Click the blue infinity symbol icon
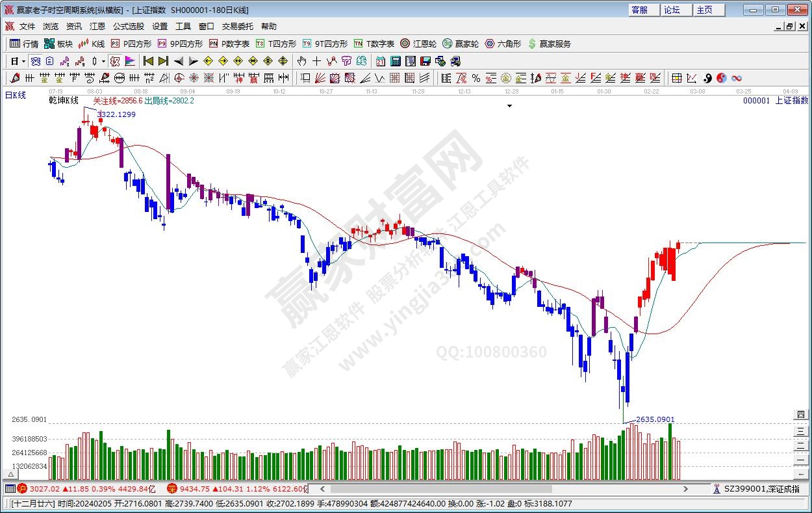812x513 pixels. (737, 78)
